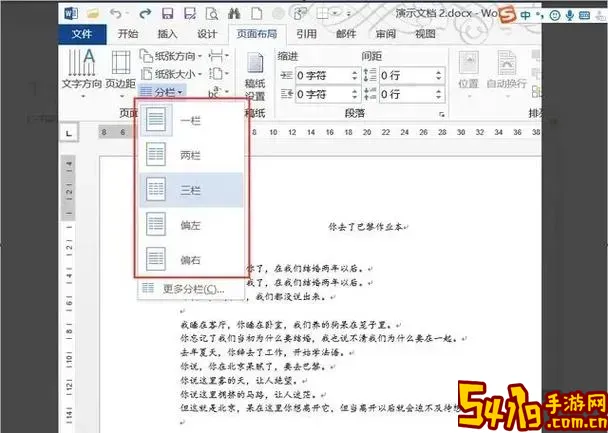The height and width of the screenshot is (433, 608).
Task: Click the touch/mouse mode icon
Action: (x=299, y=14)
